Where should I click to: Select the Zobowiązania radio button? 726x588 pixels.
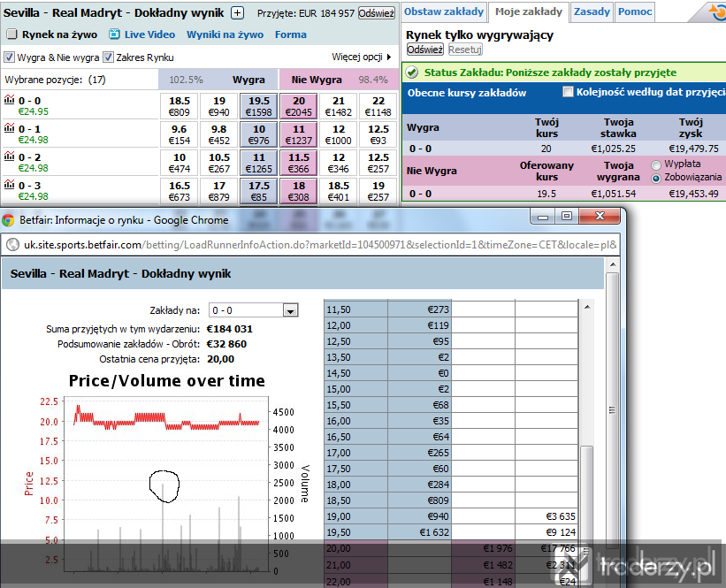655,179
